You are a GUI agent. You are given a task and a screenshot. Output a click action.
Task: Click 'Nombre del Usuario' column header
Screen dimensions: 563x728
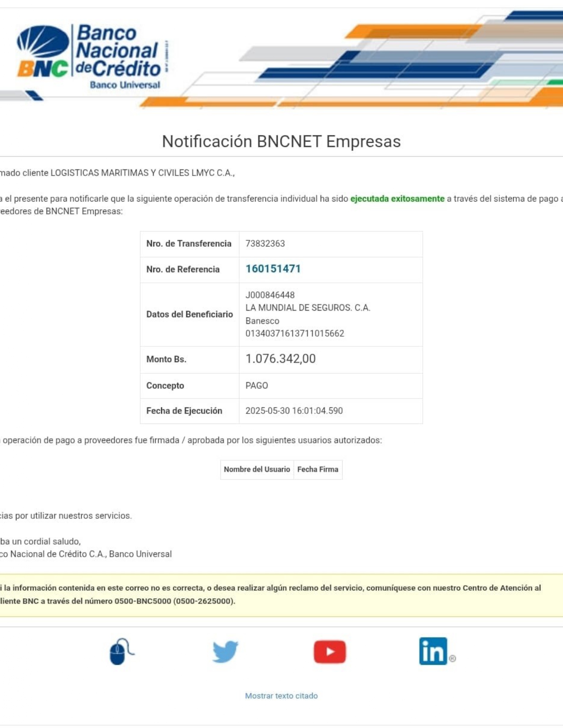click(257, 469)
